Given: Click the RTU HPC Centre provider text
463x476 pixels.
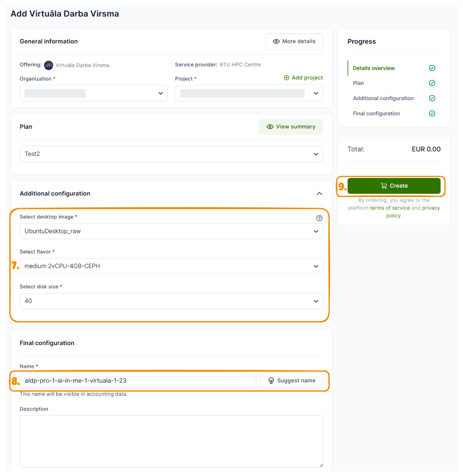Looking at the screenshot, I should click(x=240, y=65).
